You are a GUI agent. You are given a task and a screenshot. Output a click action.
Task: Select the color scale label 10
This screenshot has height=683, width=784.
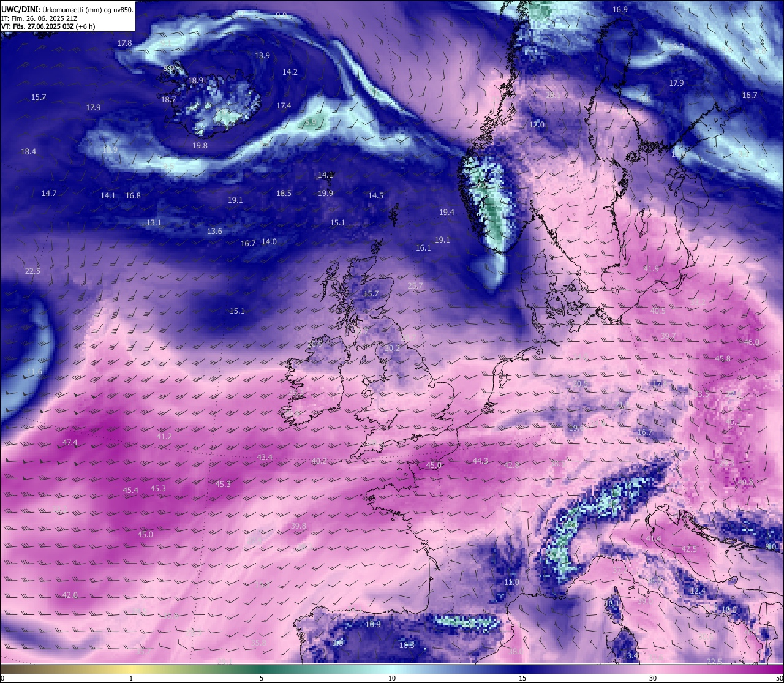pos(391,678)
